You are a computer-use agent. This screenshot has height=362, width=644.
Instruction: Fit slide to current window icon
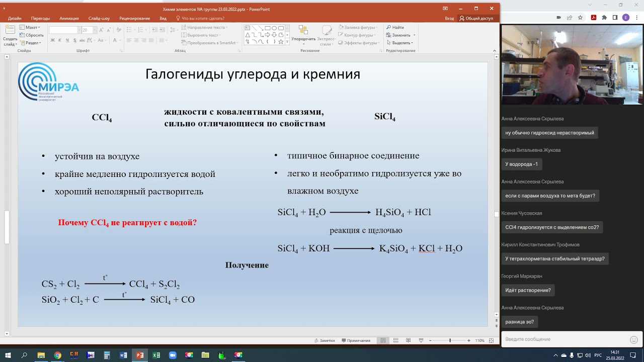(491, 340)
